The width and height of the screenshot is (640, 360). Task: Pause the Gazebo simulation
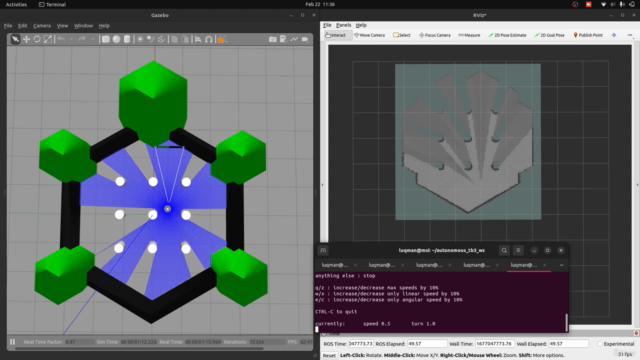13,342
